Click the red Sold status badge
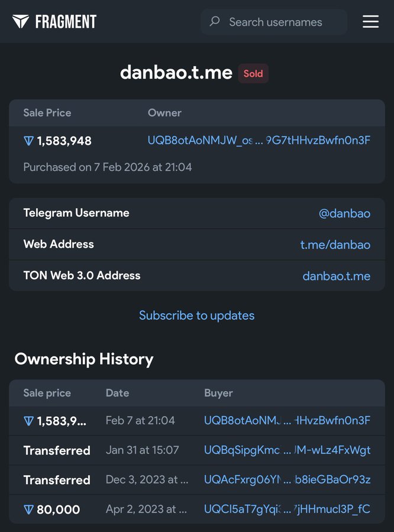The image size is (394, 532). coord(253,74)
